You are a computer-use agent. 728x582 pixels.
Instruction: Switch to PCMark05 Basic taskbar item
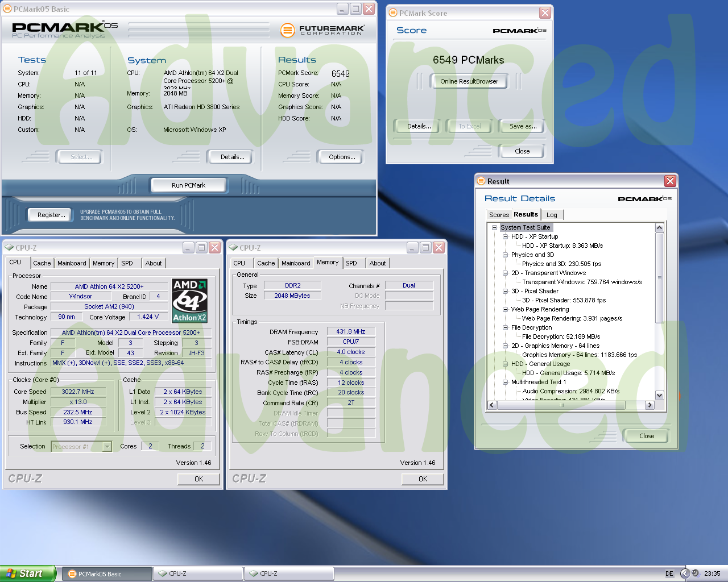(107, 574)
